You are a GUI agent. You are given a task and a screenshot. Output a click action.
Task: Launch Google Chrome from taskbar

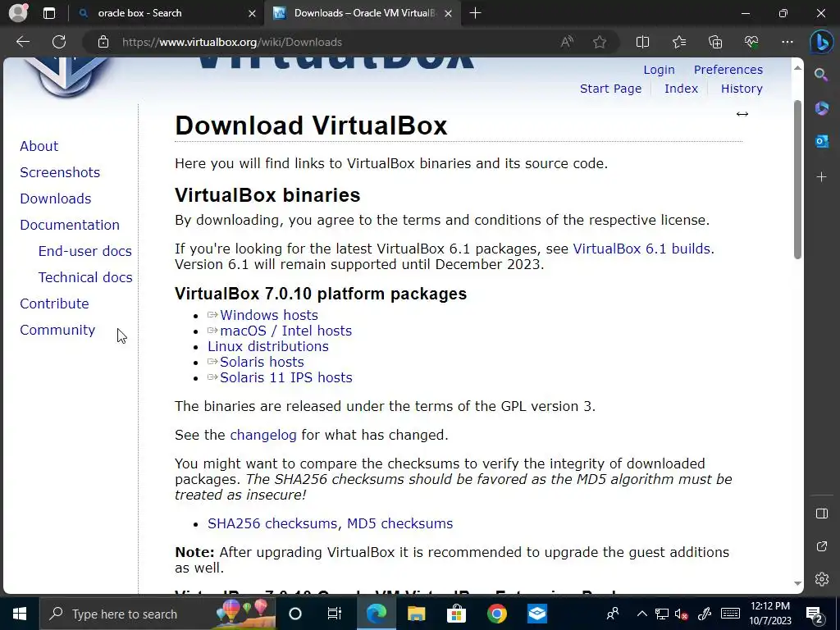click(x=496, y=614)
